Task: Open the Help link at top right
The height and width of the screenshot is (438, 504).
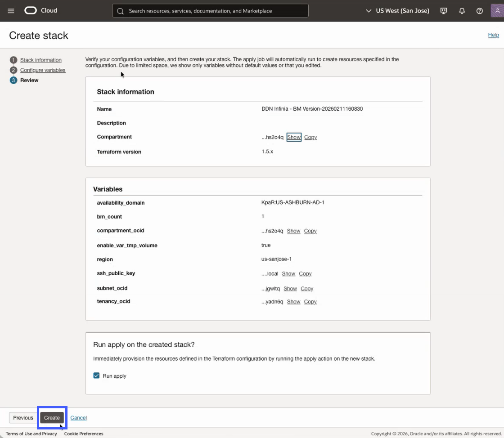Action: coord(493,35)
